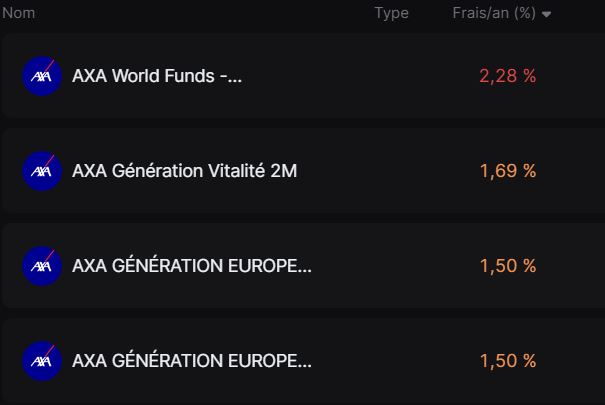Viewport: 605px width, 405px height.
Task: Click the AXA logo beside Génération Vitalité 2M
Action: 42,171
